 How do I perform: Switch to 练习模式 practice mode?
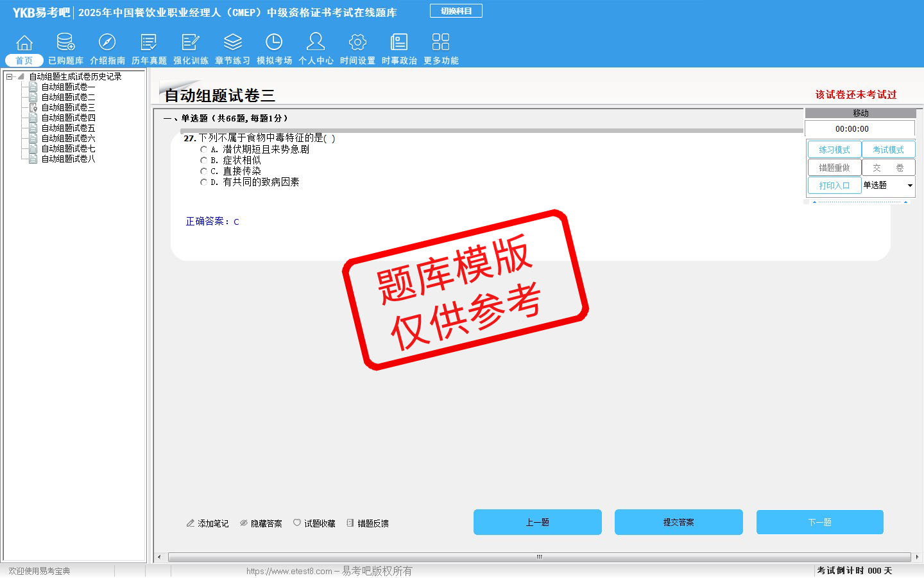834,150
